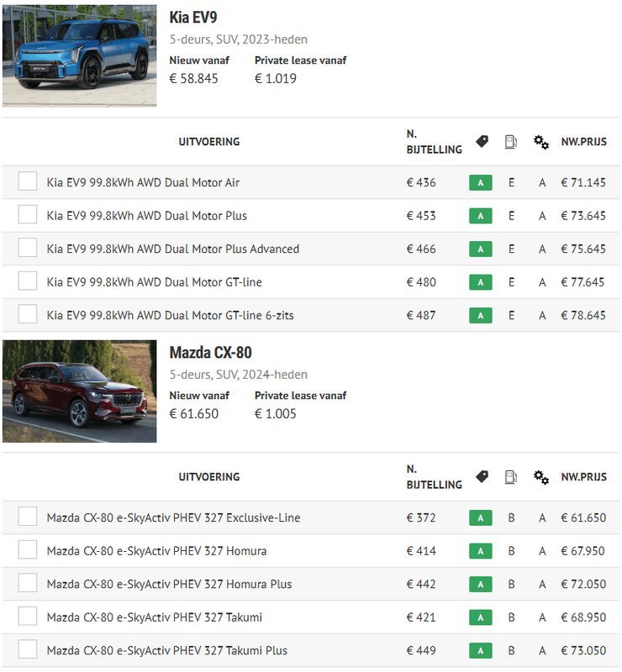622x672 pixels.
Task: Click the fuel pump icon in Mazda CX-80 header
Action: click(x=510, y=477)
